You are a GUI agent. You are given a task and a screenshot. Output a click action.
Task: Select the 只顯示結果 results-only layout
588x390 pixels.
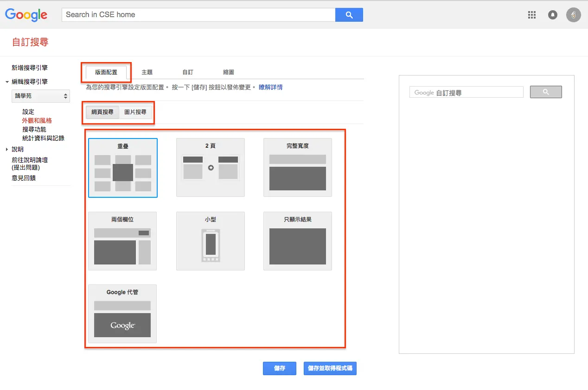(x=298, y=241)
